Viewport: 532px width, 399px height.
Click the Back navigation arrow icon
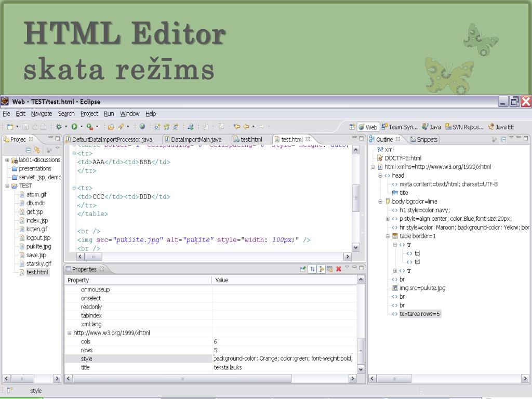click(246, 127)
